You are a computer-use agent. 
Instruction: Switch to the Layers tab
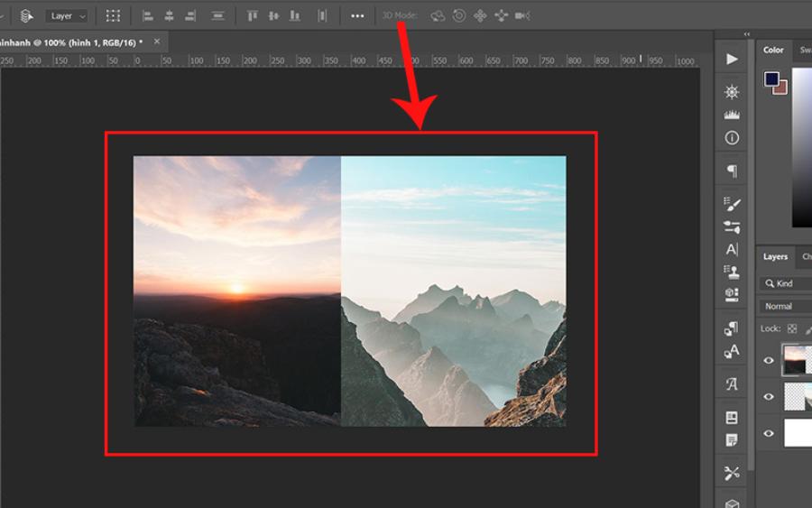[775, 257]
